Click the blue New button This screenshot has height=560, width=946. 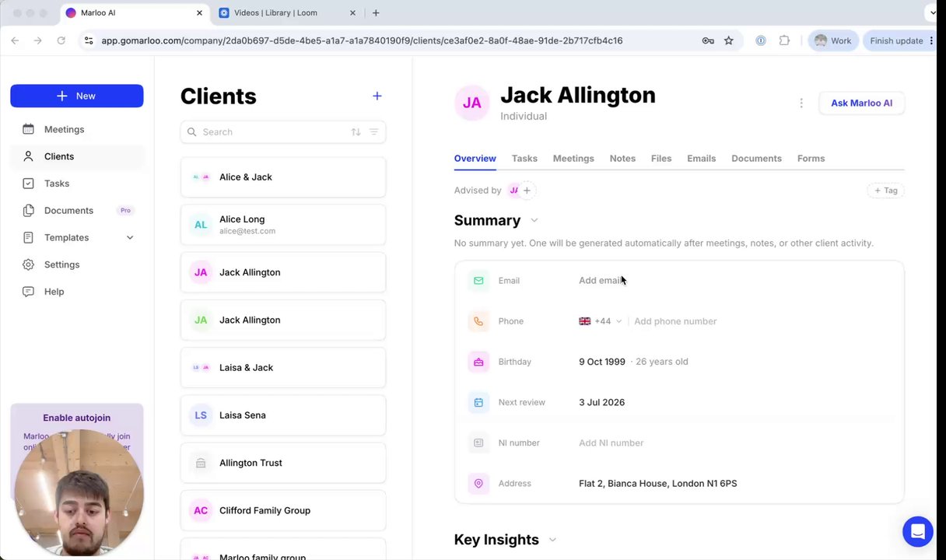(76, 96)
